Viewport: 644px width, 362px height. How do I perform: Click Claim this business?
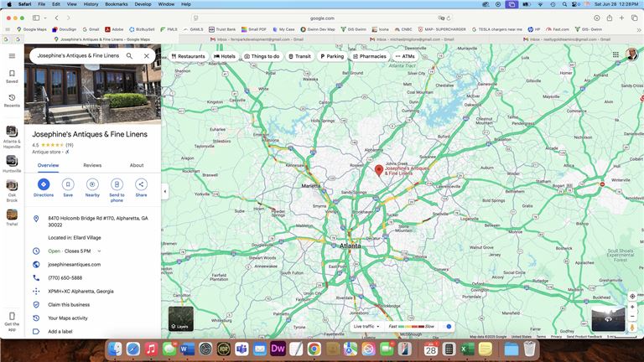tap(69, 304)
